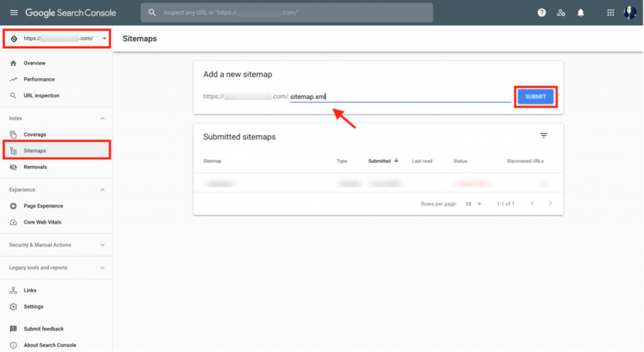This screenshot has width=644, height=352.
Task: Select the blurred sitemap row in table
Action: click(378, 183)
